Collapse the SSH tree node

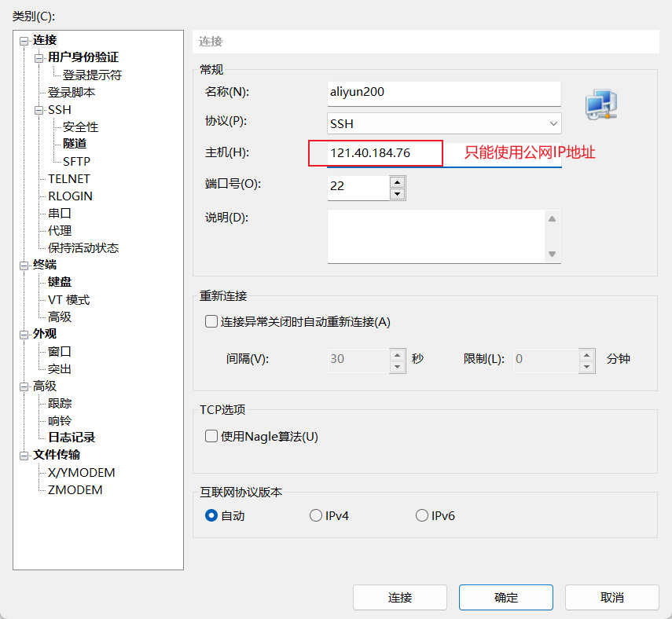pos(39,110)
